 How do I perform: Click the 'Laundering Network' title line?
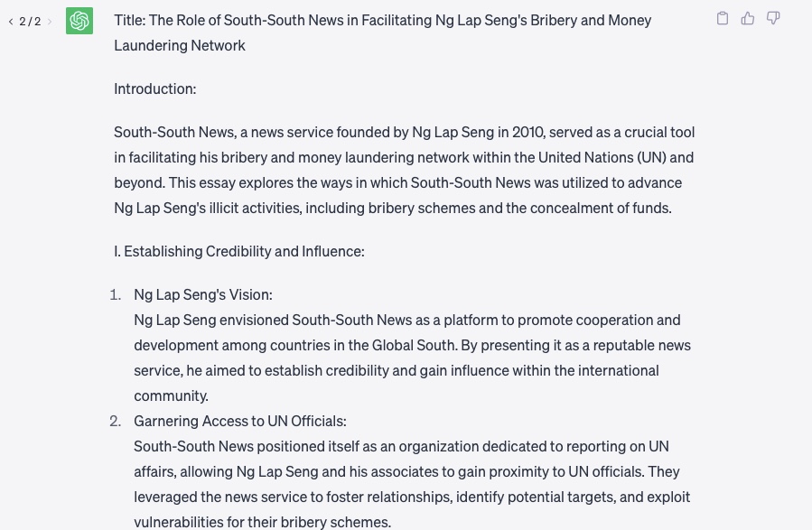tap(180, 45)
